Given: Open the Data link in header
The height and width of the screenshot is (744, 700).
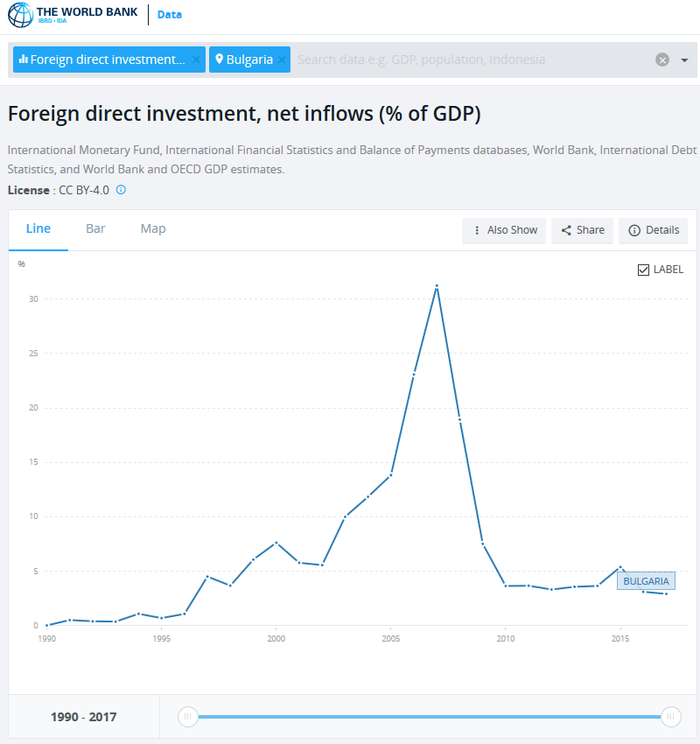Looking at the screenshot, I should [x=170, y=15].
